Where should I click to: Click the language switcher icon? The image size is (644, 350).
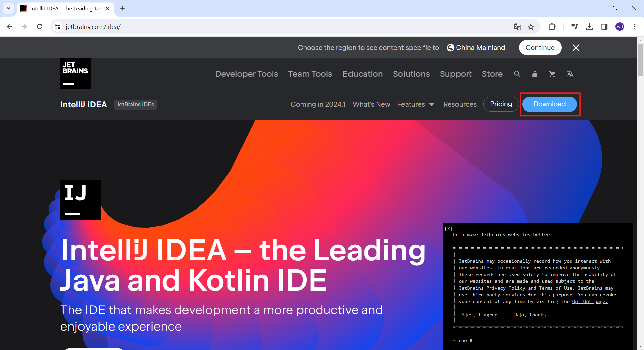coord(570,74)
